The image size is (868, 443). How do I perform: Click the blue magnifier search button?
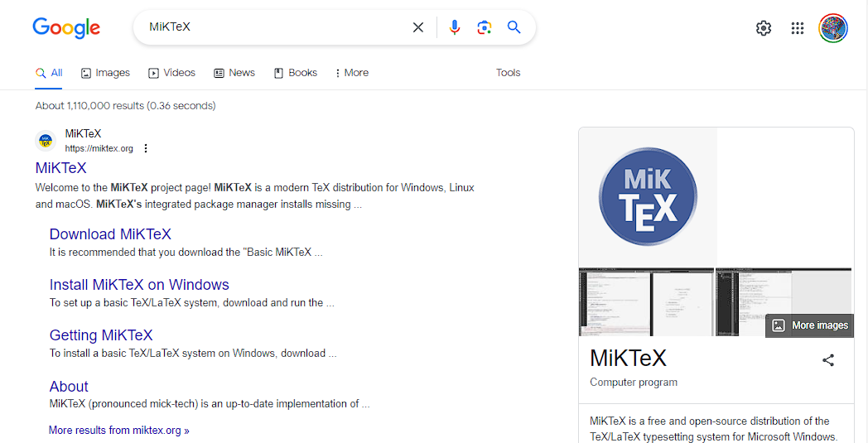pyautogui.click(x=514, y=27)
